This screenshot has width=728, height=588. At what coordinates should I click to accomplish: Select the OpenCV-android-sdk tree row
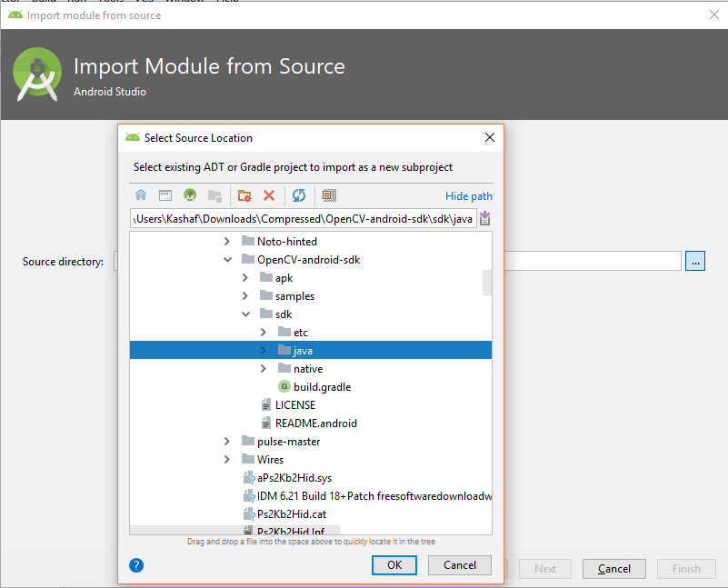311,259
